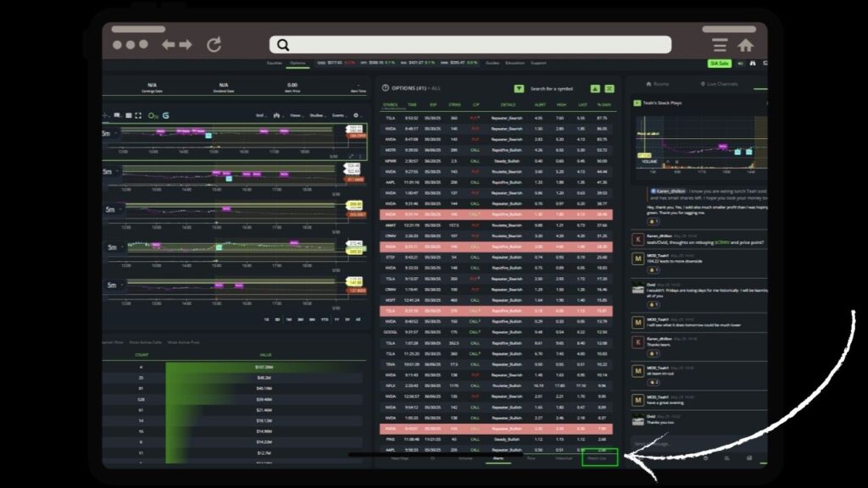
Task: Open the 5m interval dropdown on second chart
Action: (x=111, y=171)
